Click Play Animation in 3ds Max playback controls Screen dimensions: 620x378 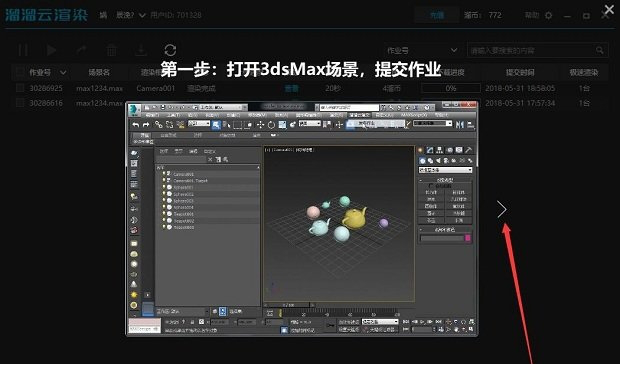click(x=423, y=322)
